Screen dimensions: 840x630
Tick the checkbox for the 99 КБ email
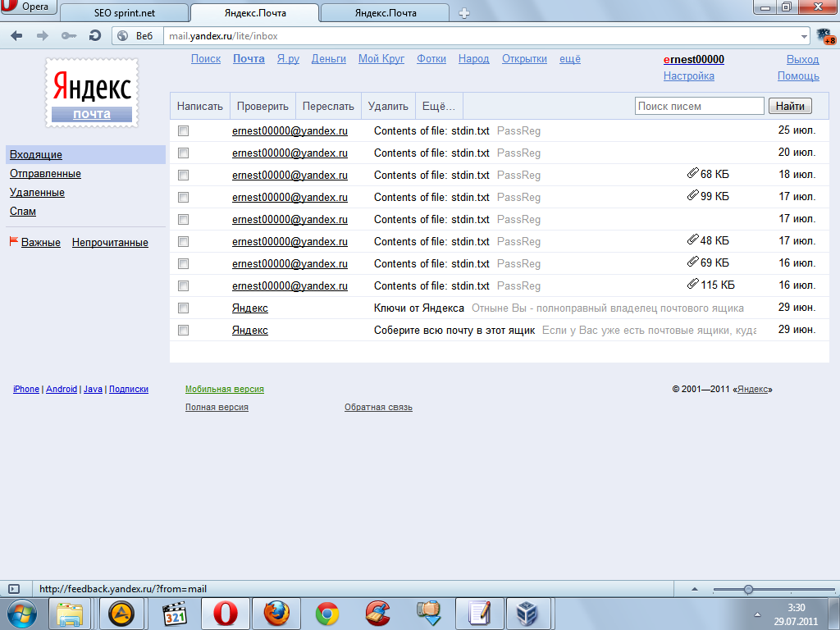pos(183,197)
